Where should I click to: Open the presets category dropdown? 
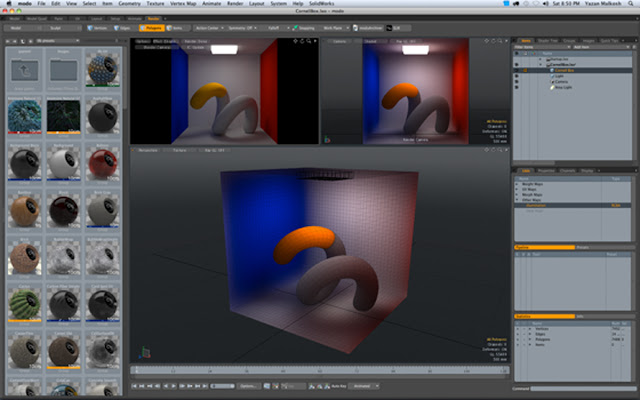(x=57, y=41)
